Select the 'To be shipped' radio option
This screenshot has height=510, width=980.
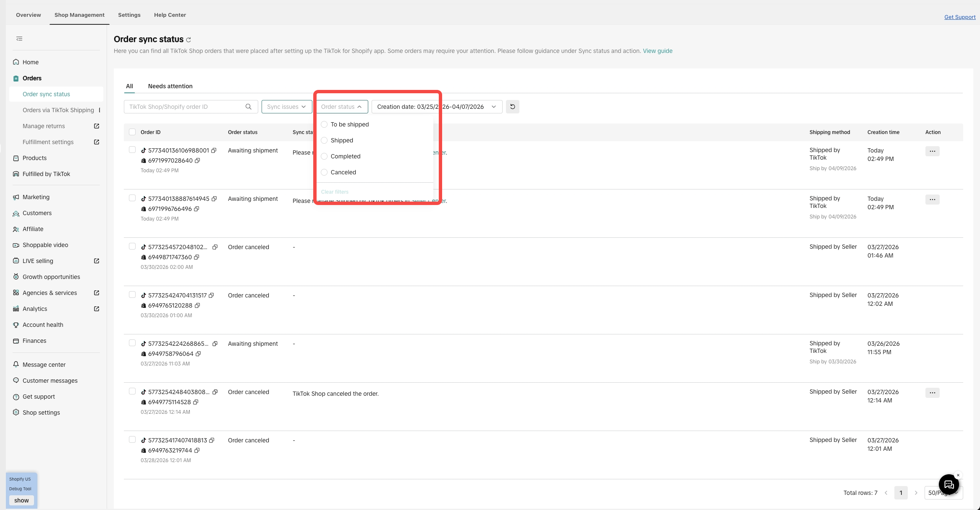tap(324, 124)
